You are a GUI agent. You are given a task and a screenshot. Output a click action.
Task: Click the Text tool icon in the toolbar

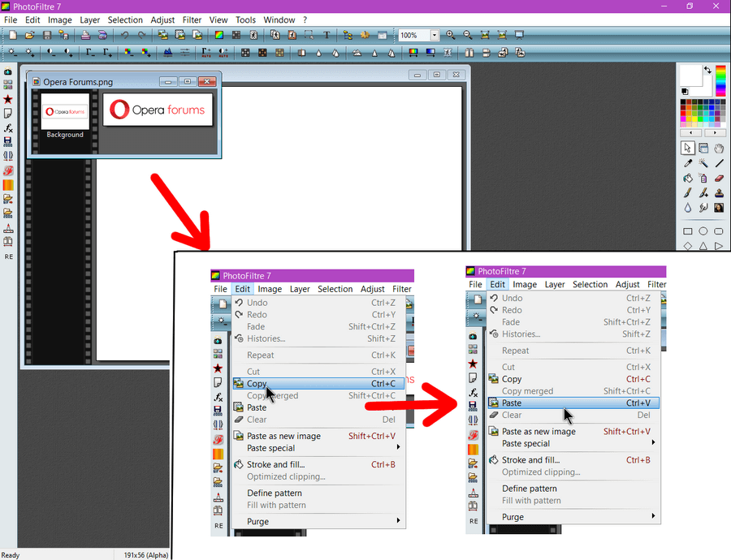327,36
